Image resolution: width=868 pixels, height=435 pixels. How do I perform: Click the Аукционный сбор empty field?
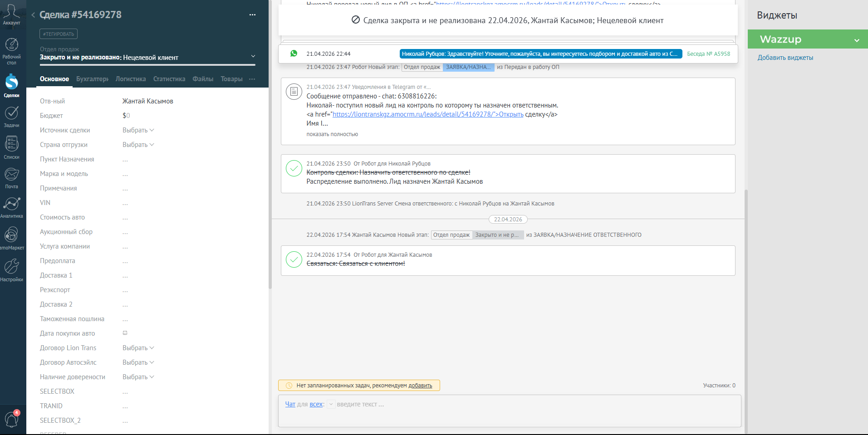125,232
